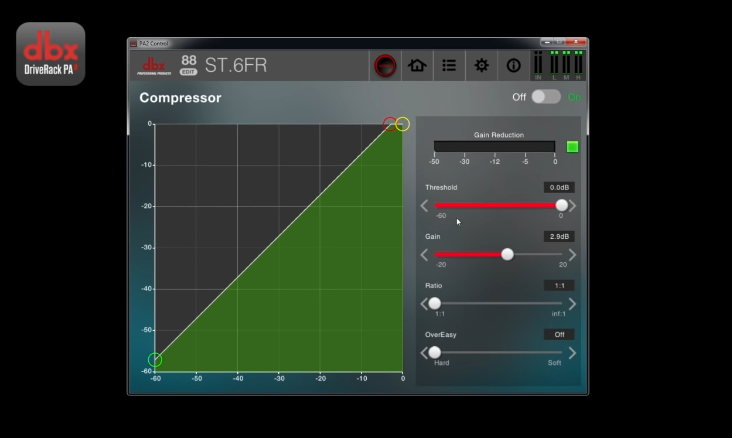Click the dbx DriveRack PA2 desktop icon

click(50, 54)
